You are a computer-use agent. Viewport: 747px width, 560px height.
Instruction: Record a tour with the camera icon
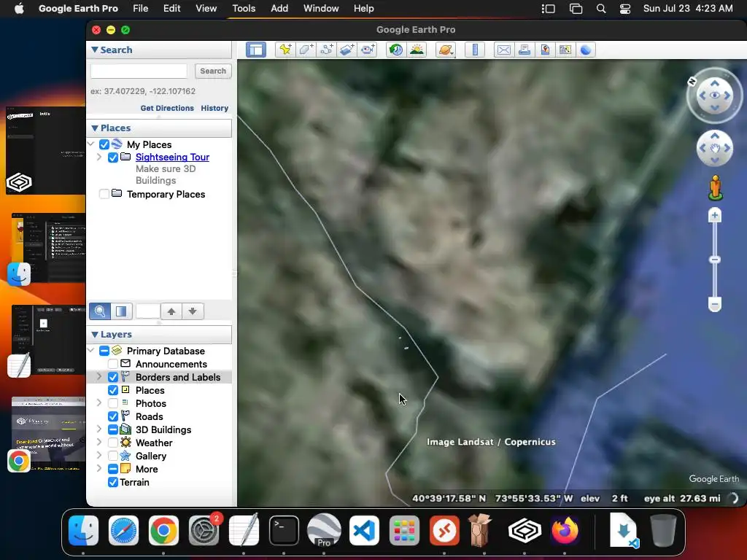click(x=368, y=50)
